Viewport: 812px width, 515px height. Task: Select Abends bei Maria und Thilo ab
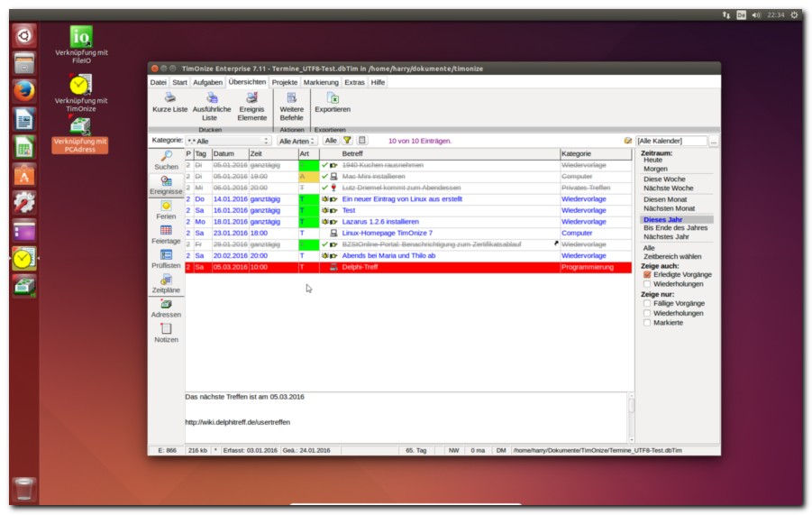pyautogui.click(x=408, y=256)
